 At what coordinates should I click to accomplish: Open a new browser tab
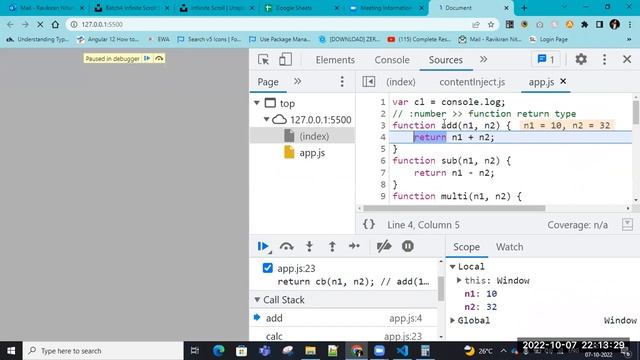pos(524,8)
